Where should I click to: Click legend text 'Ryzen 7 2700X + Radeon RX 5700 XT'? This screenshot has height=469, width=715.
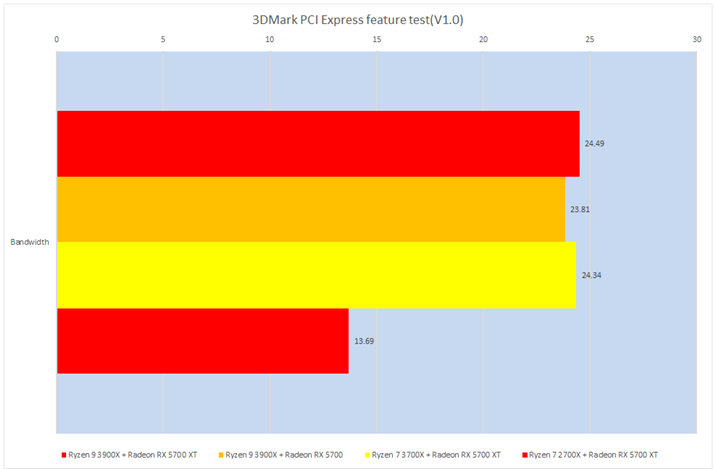[593, 455]
